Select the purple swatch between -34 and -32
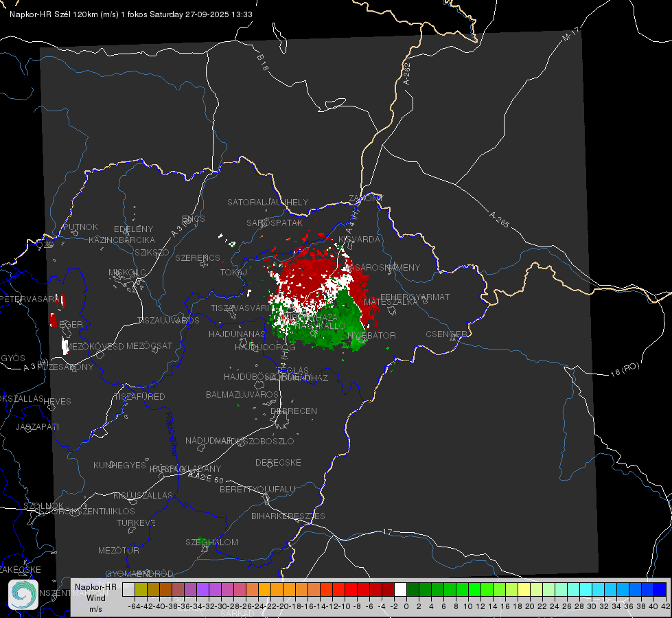672x618 pixels. point(202,589)
